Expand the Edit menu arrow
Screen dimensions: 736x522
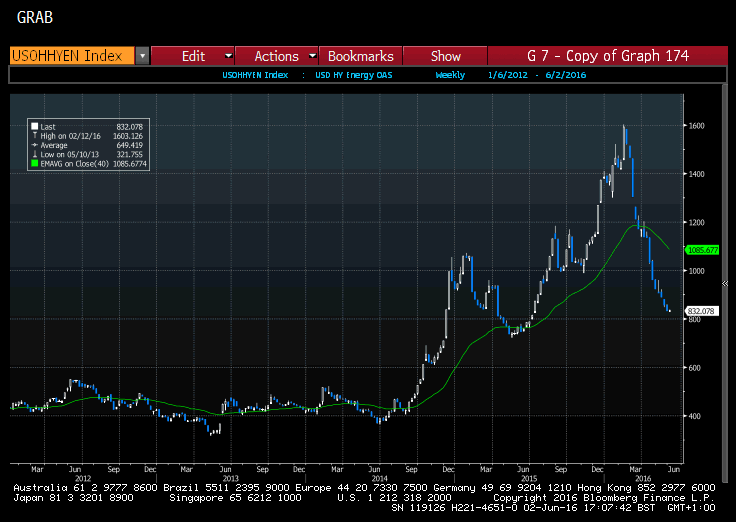tap(229, 56)
